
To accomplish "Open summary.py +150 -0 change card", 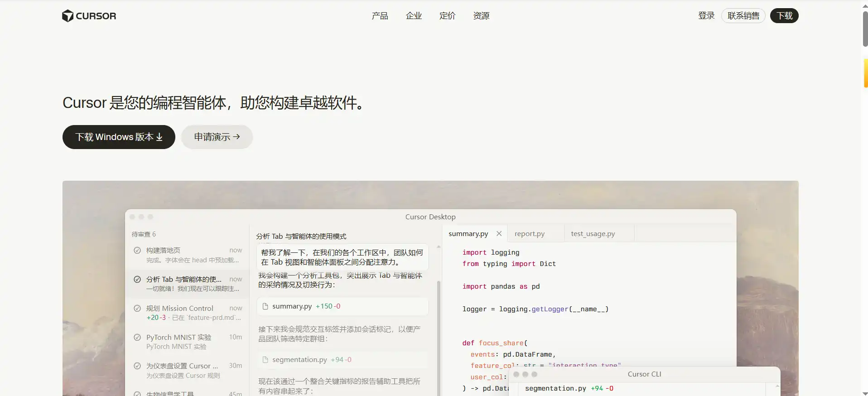I will click(x=342, y=306).
